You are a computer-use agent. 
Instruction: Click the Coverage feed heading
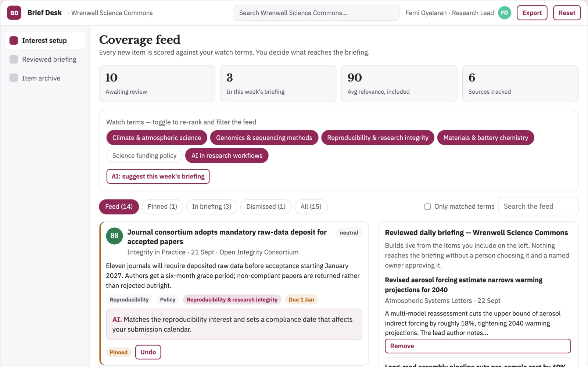140,39
